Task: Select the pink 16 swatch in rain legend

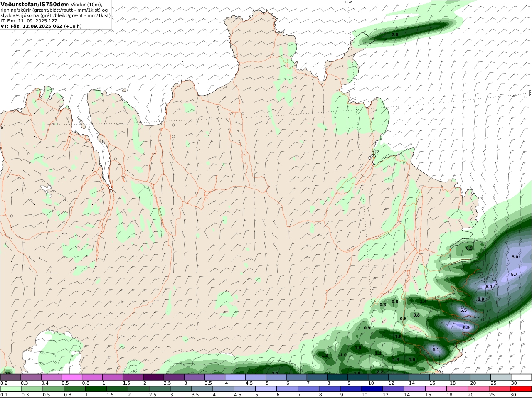Action: pyautogui.click(x=435, y=389)
